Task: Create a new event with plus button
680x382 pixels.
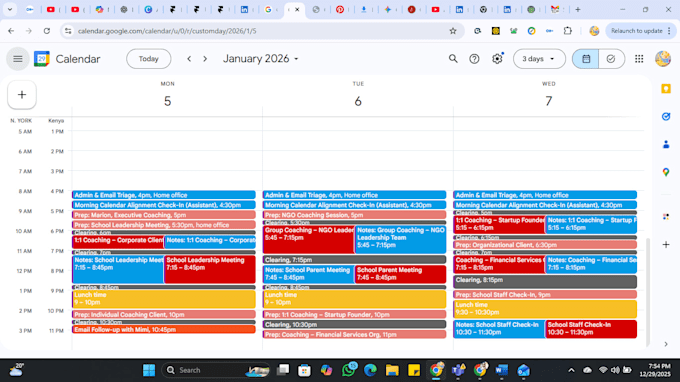Action: [x=22, y=95]
